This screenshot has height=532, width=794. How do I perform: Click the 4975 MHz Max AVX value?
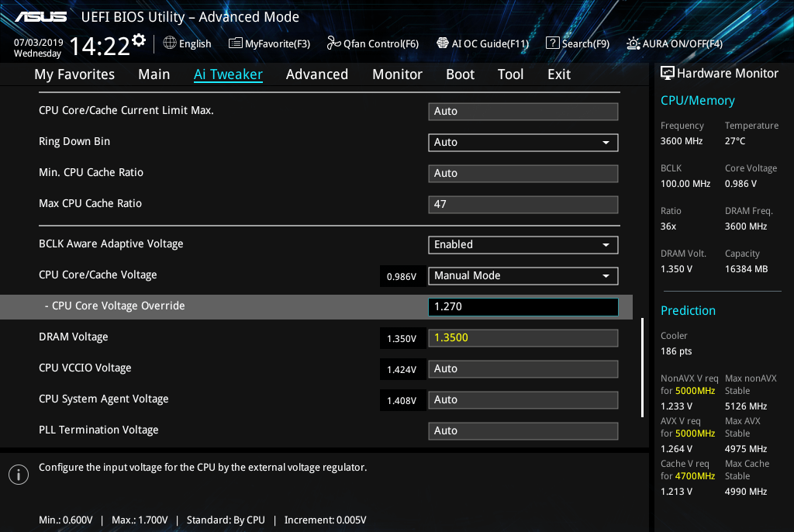click(746, 449)
